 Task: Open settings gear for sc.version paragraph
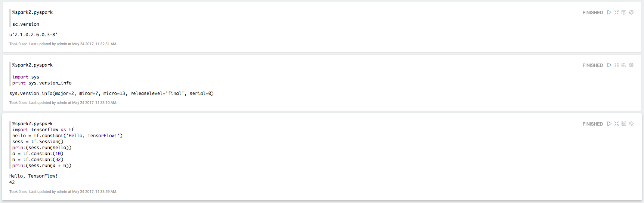(x=631, y=12)
